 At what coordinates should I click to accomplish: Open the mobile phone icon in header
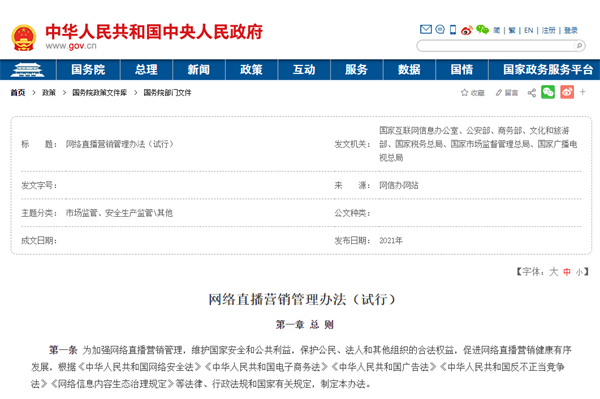coord(453,29)
